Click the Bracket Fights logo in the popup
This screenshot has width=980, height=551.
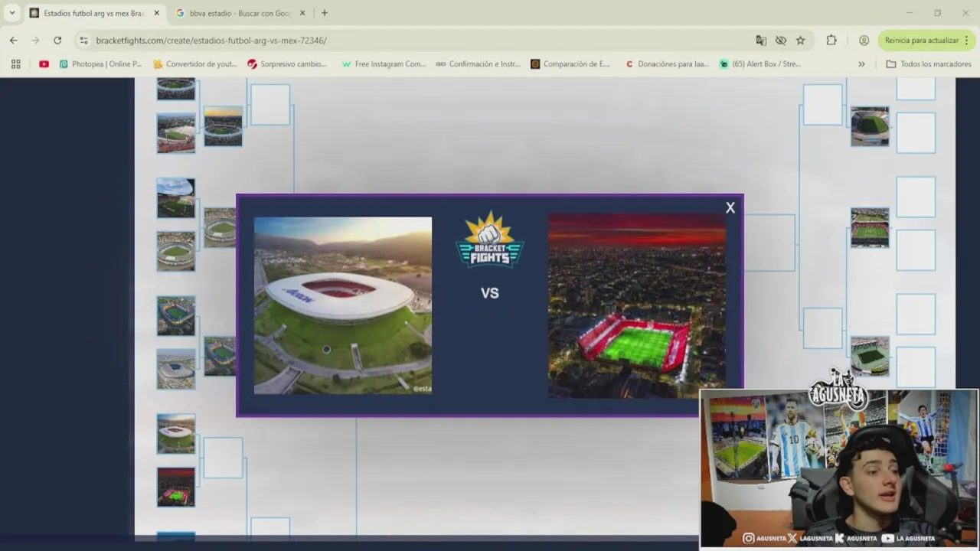tap(489, 241)
